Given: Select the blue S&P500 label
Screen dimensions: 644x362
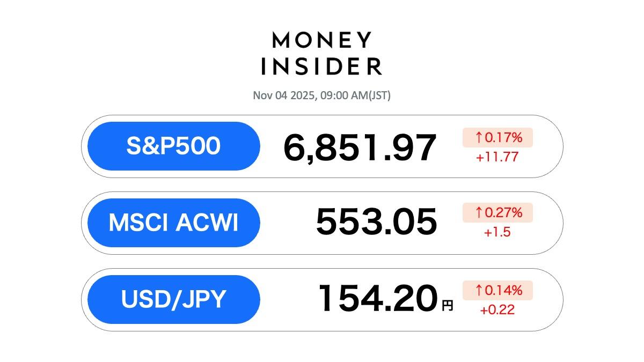Looking at the screenshot, I should 173,146.
